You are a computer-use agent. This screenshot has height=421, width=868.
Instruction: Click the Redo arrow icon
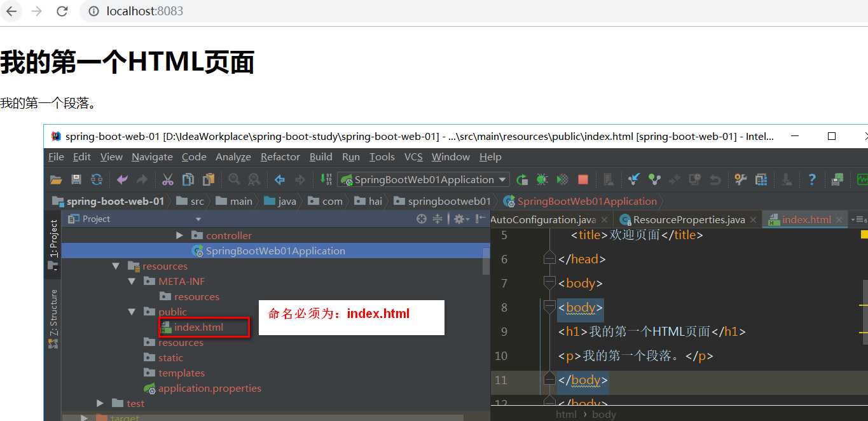coord(142,180)
